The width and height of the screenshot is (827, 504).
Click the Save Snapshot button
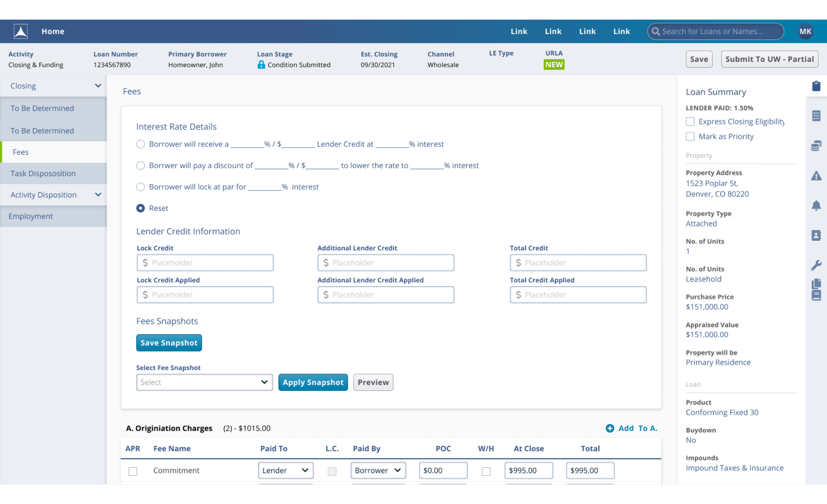tap(169, 343)
